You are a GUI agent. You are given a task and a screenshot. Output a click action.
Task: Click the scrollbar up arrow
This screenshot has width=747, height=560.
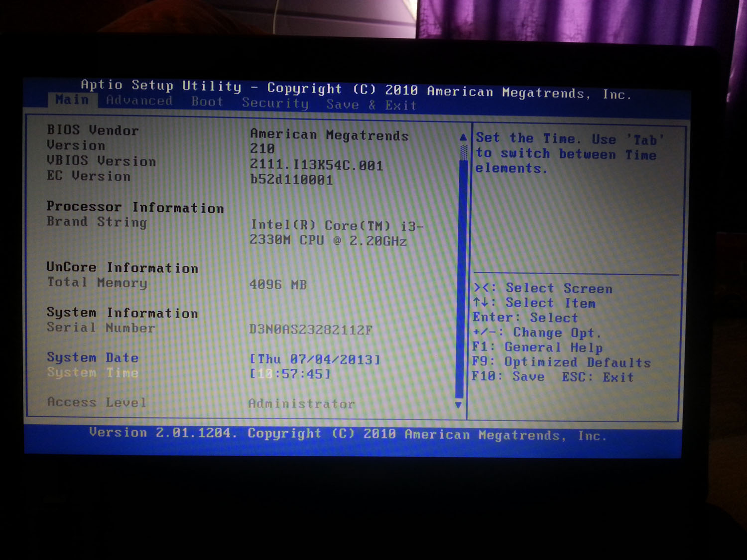[463, 137]
